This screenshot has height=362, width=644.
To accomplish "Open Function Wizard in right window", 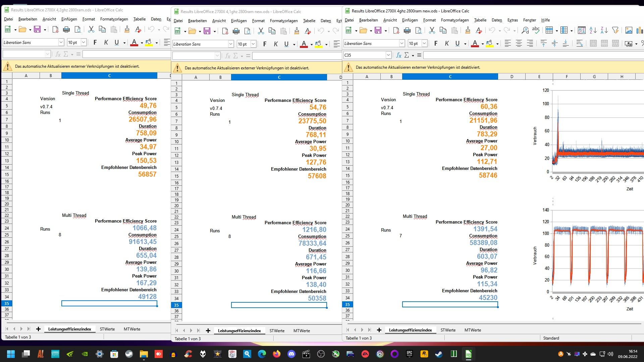I will [x=398, y=55].
